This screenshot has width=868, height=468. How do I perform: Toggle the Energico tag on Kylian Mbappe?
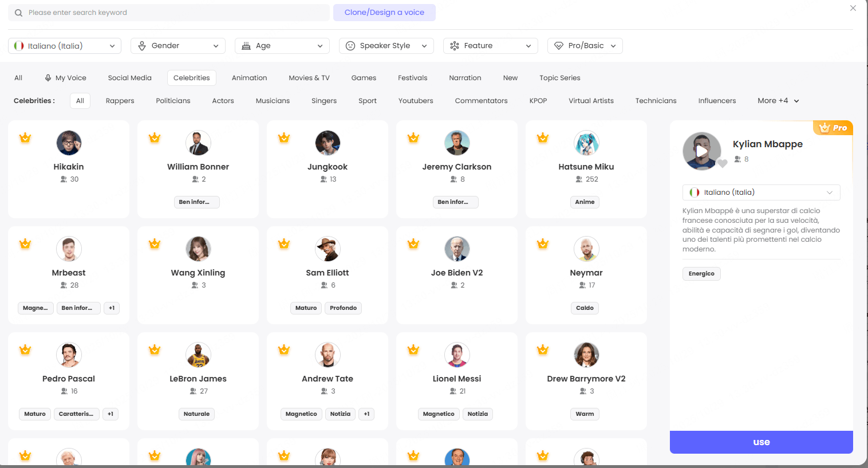click(701, 274)
